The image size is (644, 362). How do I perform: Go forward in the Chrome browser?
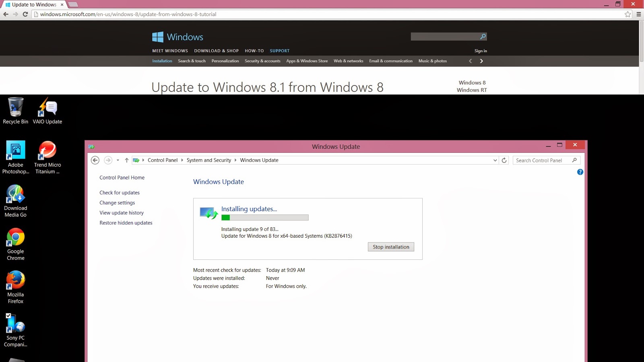point(15,14)
